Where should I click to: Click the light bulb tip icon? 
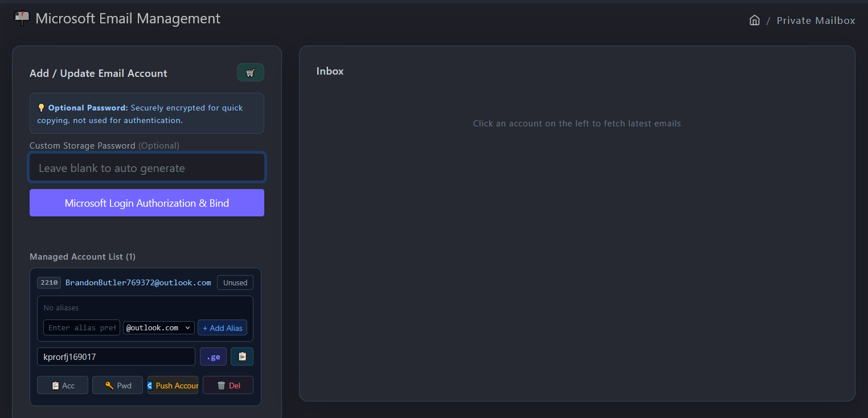tap(41, 108)
